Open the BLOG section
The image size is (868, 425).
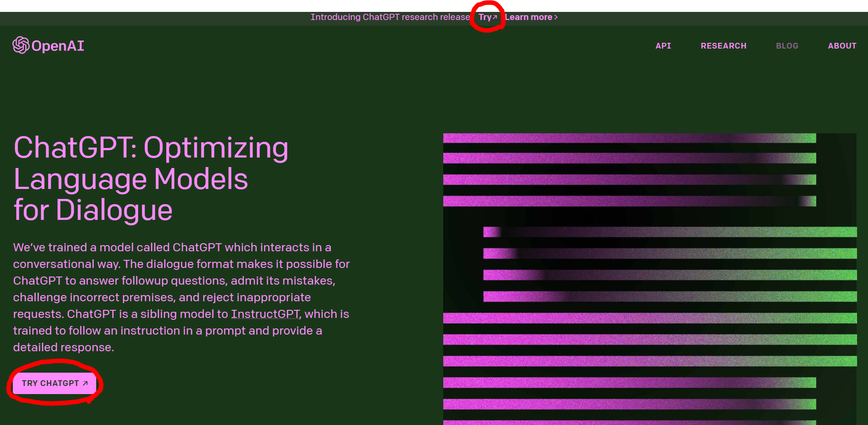coord(787,46)
